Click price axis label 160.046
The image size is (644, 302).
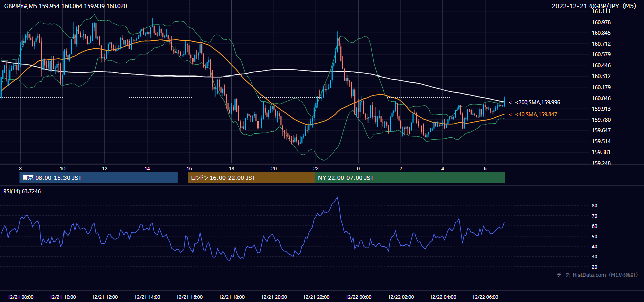[x=602, y=98]
